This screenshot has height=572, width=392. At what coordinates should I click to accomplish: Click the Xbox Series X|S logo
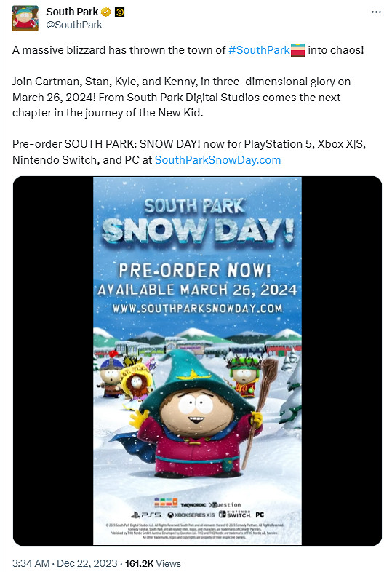pyautogui.click(x=191, y=515)
